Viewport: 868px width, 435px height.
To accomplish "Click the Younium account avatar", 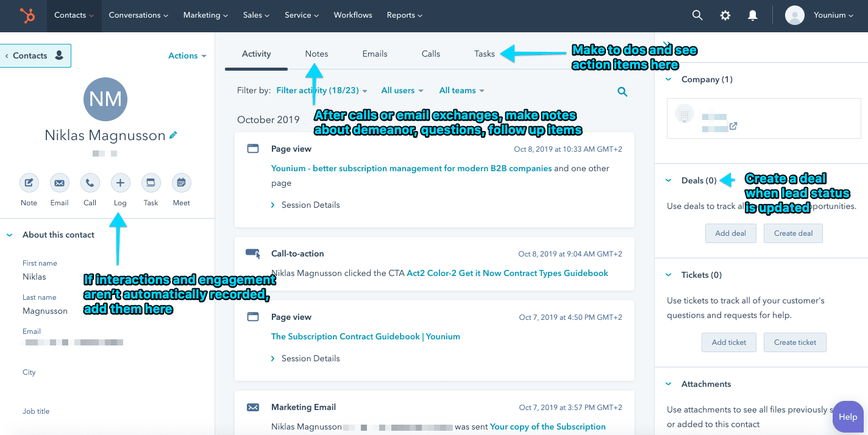I will pos(795,15).
